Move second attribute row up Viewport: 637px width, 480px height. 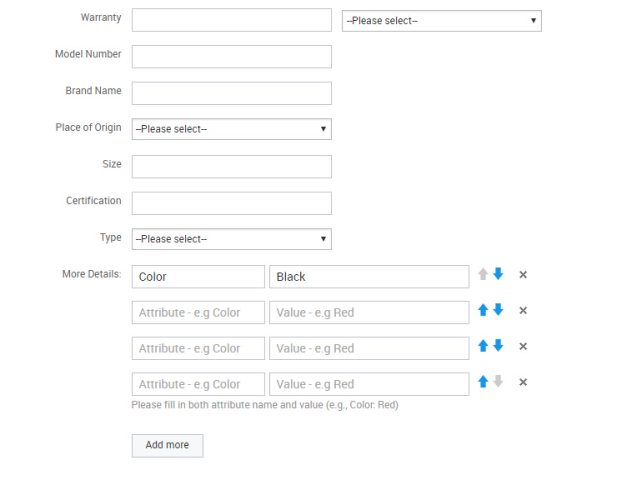[x=483, y=310]
